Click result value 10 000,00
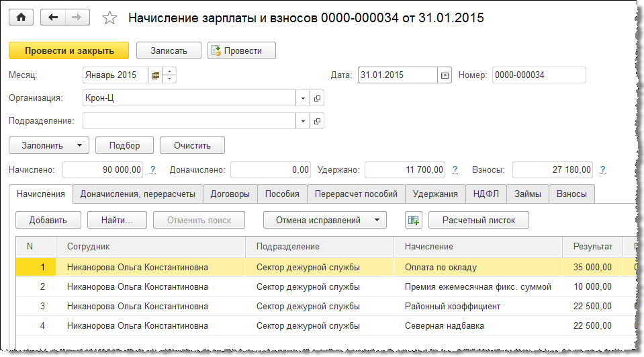Viewport: 644px width, 357px height. [x=593, y=286]
